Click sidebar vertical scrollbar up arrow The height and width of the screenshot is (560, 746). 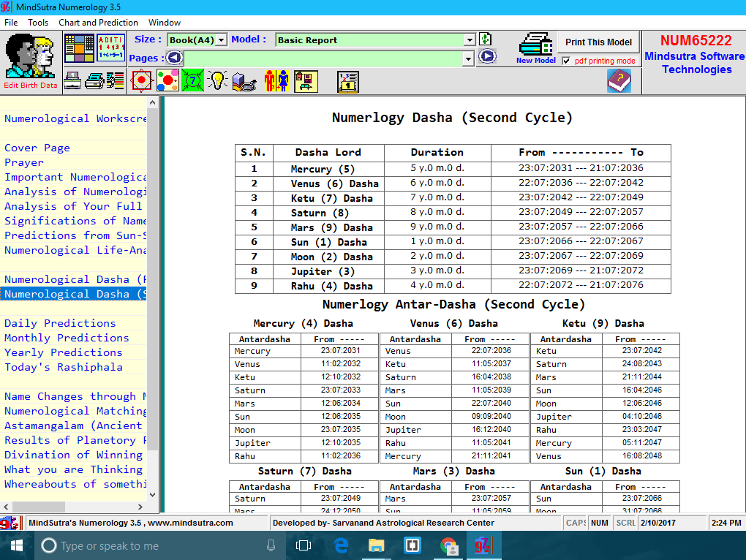152,102
